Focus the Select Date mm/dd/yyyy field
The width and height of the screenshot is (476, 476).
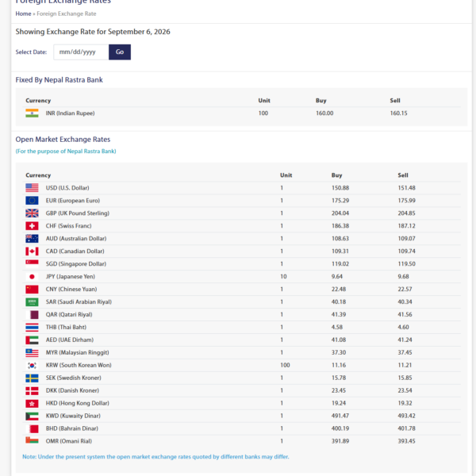pyautogui.click(x=81, y=52)
